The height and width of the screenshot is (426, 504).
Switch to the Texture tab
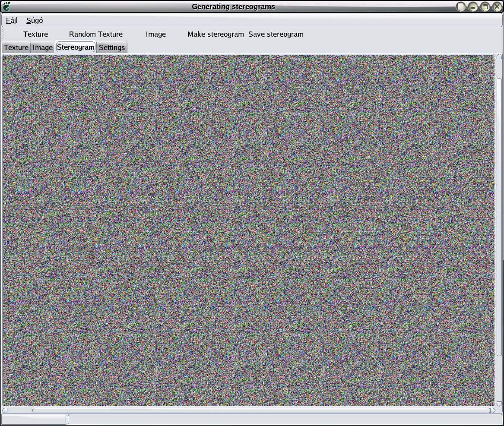tap(16, 47)
